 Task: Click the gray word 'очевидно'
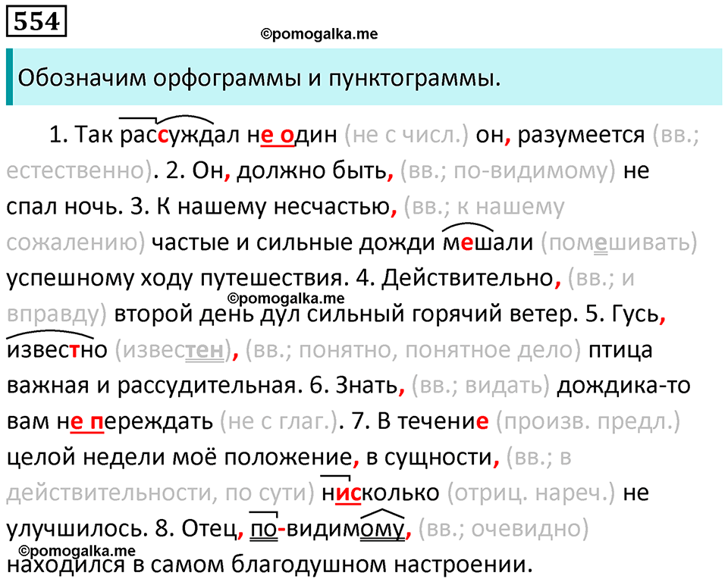click(x=525, y=529)
